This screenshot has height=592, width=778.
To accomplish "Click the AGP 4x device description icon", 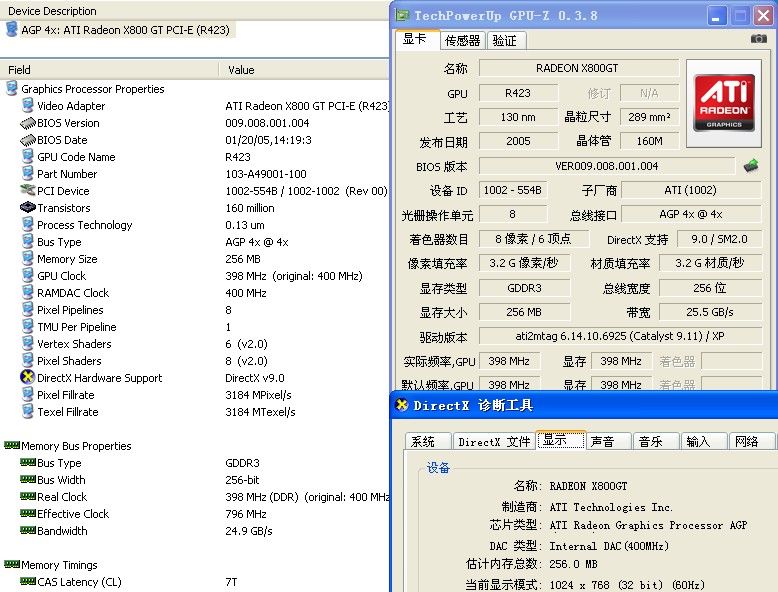I will tap(11, 29).
